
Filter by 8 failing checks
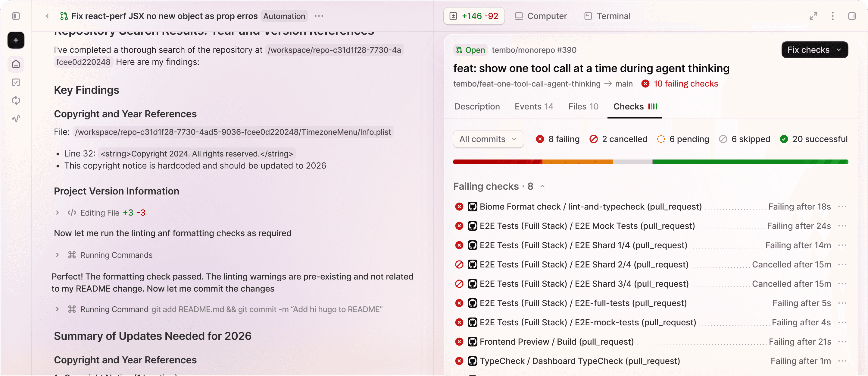pos(558,139)
